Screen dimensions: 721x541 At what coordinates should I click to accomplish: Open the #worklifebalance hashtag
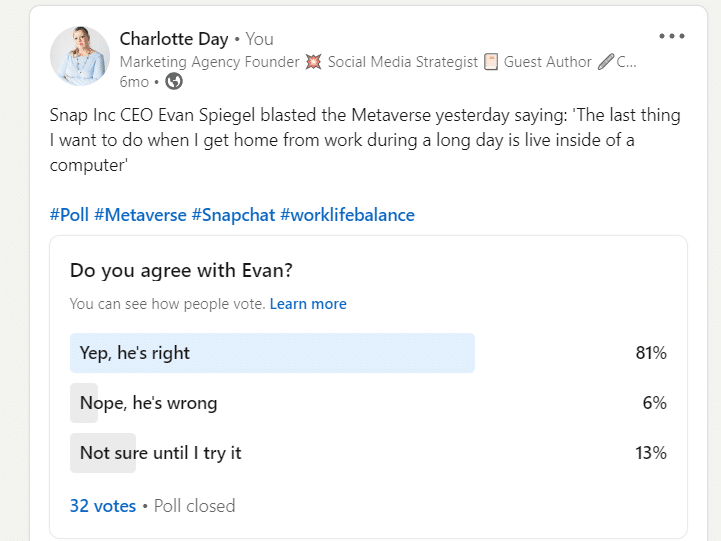pos(347,215)
